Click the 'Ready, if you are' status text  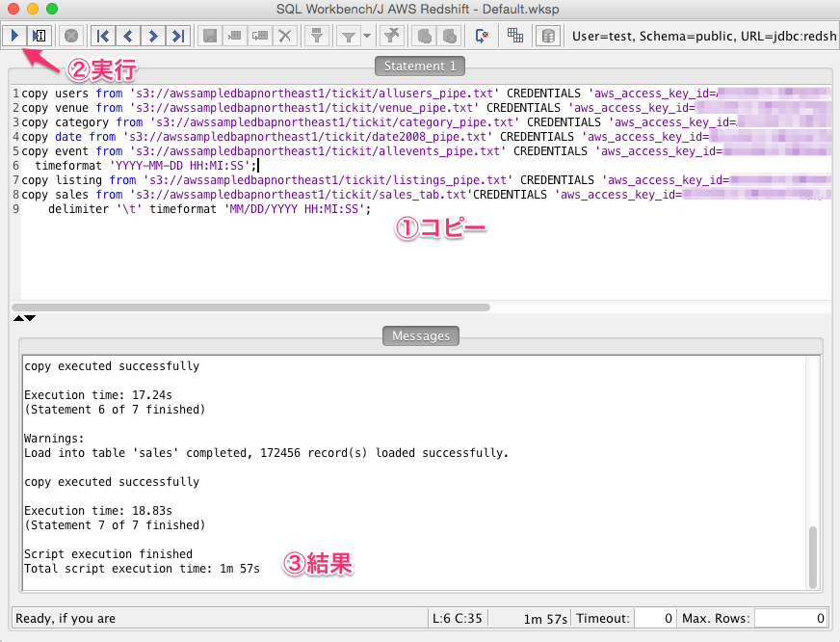pos(66,619)
